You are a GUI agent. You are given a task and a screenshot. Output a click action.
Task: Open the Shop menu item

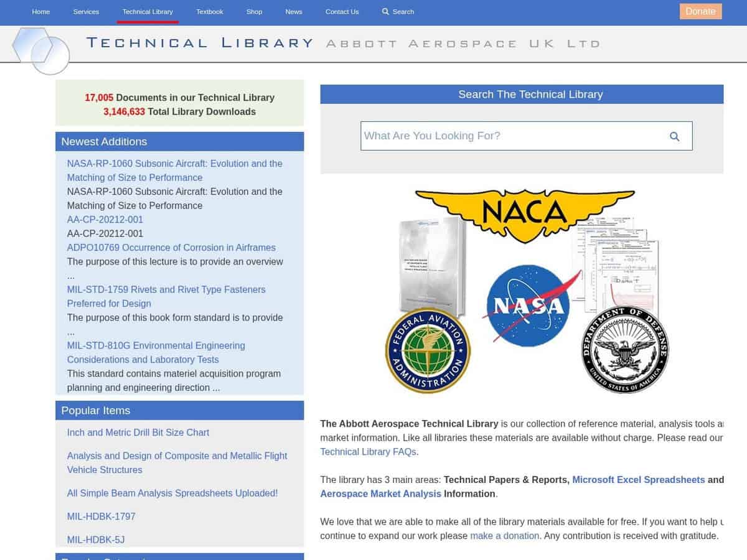click(254, 12)
